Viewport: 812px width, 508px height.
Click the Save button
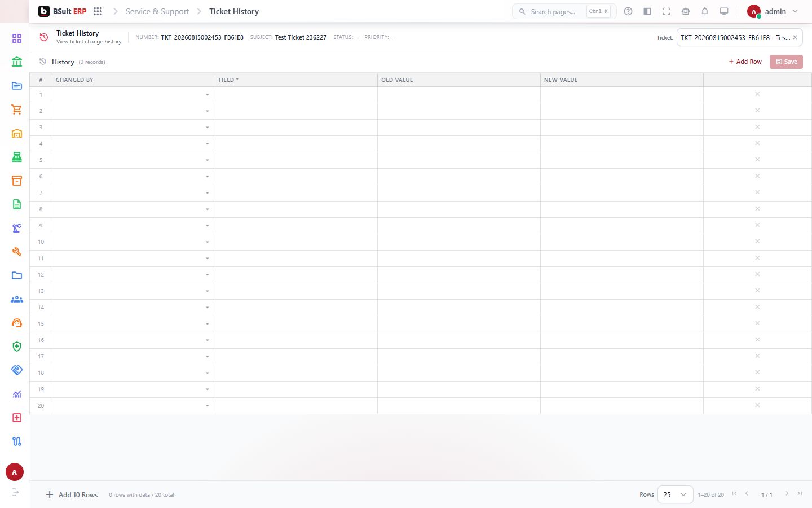[x=786, y=62]
